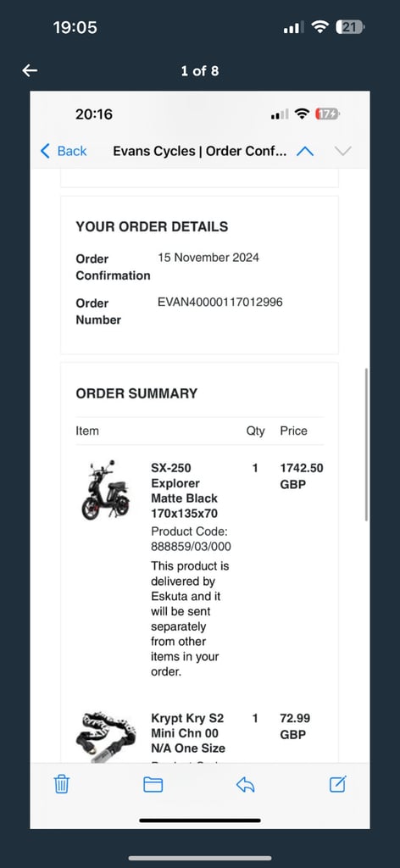Tap the SX-250 Explorer Matte Black item name
The height and width of the screenshot is (868, 400).
coord(184,491)
